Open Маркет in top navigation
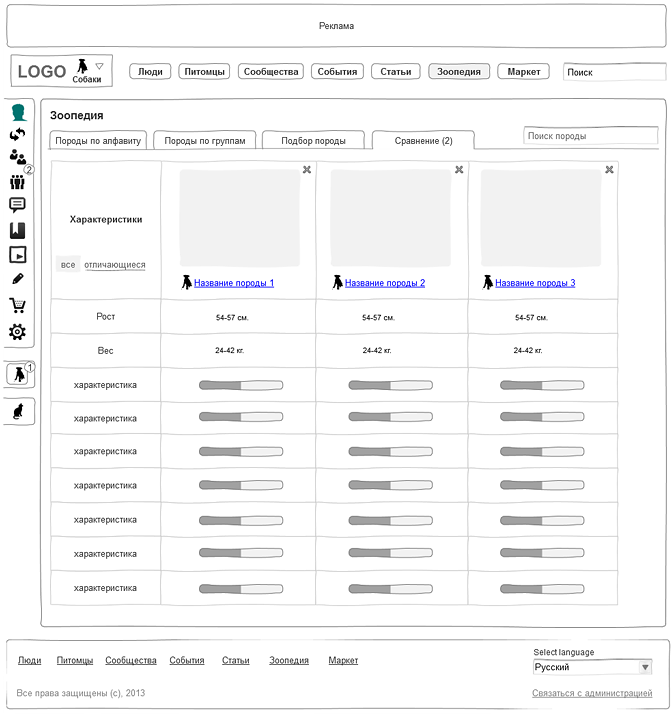 524,71
